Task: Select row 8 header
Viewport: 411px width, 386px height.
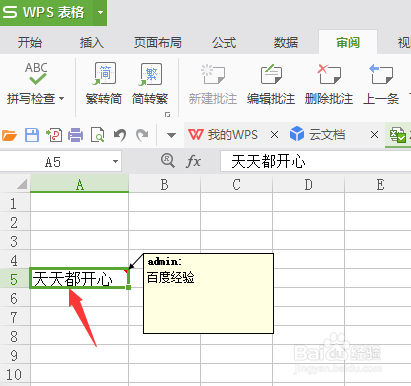Action: coord(15,336)
